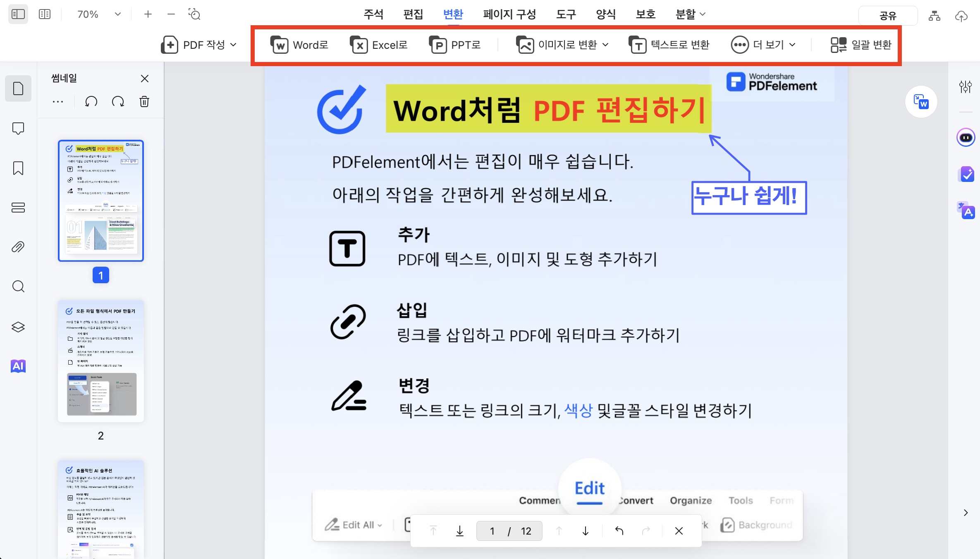Open the bookmarks panel icon
980x559 pixels.
[x=18, y=168]
